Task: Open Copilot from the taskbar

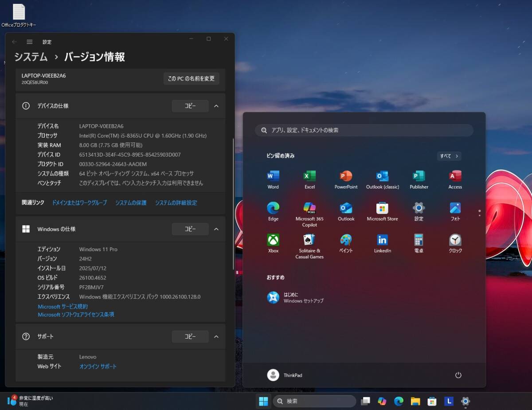Action: 382,401
